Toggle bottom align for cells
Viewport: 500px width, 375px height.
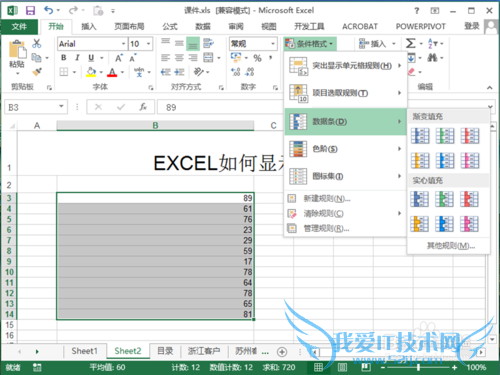(x=193, y=44)
